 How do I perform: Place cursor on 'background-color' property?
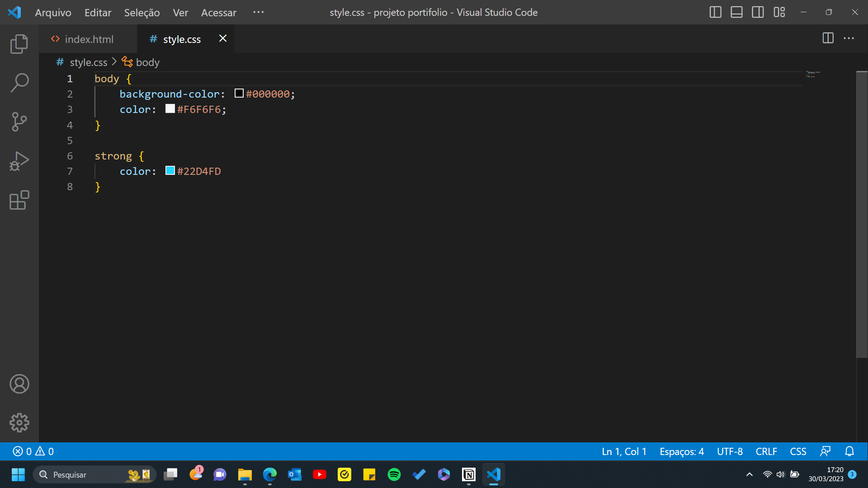pos(169,94)
